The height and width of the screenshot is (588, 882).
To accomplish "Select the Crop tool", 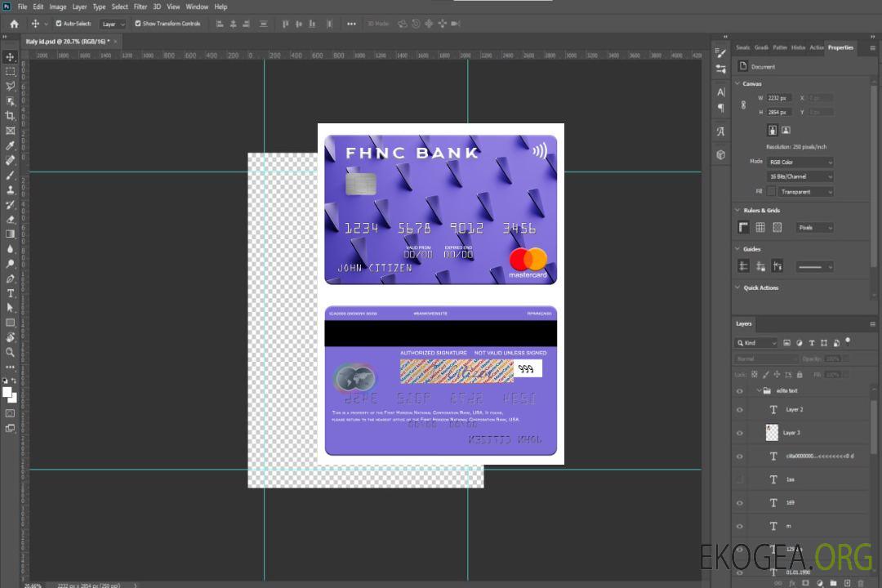I will coord(11,116).
